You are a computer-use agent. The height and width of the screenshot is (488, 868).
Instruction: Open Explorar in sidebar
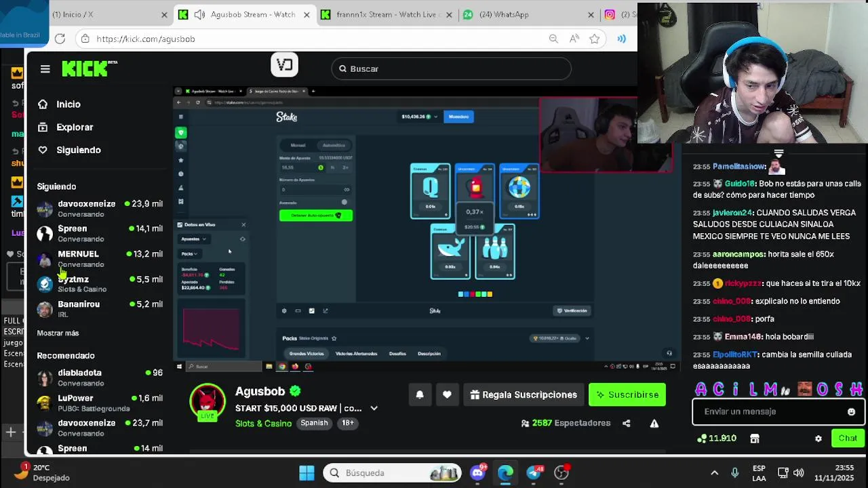pyautogui.click(x=66, y=127)
